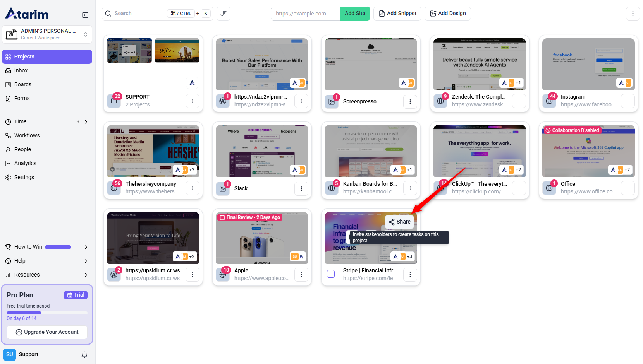Open Workflows in the sidebar
The image size is (643, 364).
coord(47,135)
